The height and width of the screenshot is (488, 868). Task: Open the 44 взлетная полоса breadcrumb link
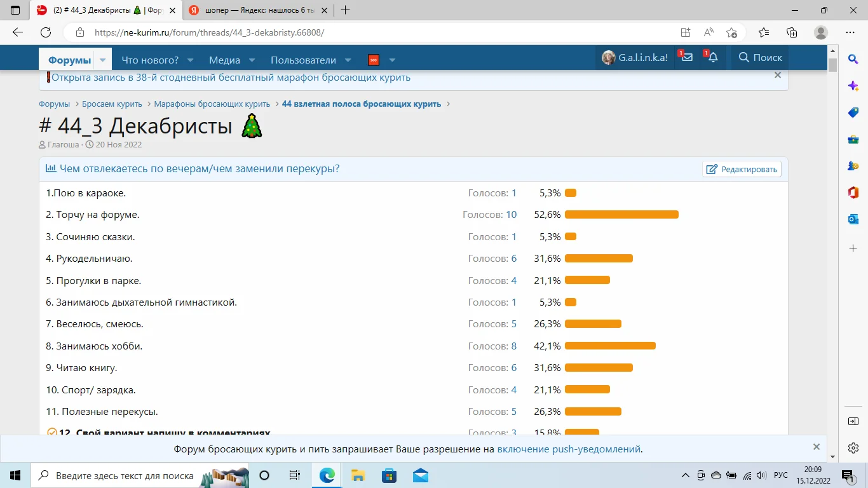[x=362, y=104]
